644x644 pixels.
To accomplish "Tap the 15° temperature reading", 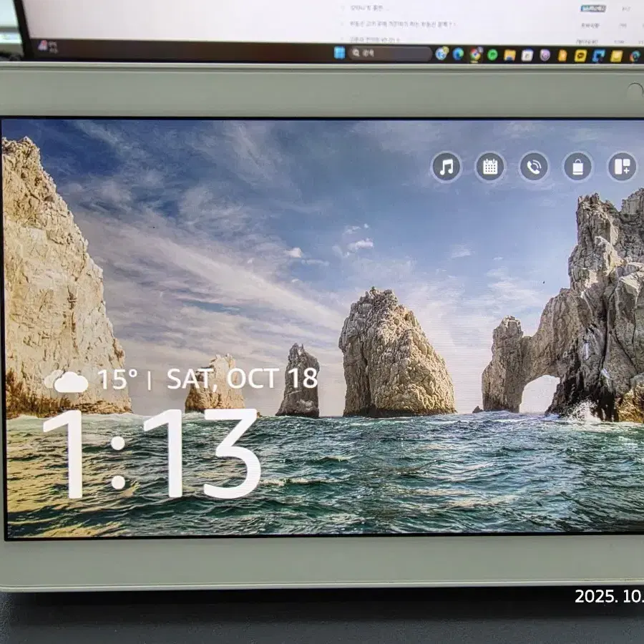I will [x=117, y=380].
